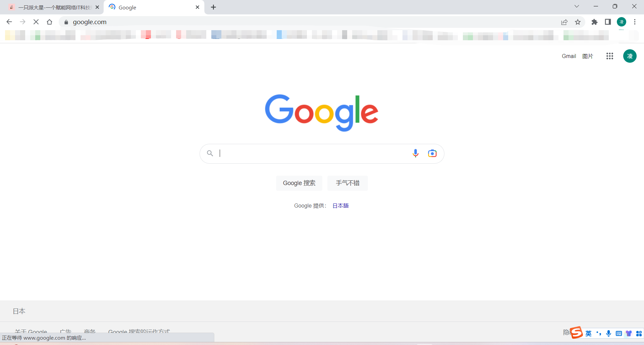
Task: Open Google apps grid
Action: [x=610, y=56]
